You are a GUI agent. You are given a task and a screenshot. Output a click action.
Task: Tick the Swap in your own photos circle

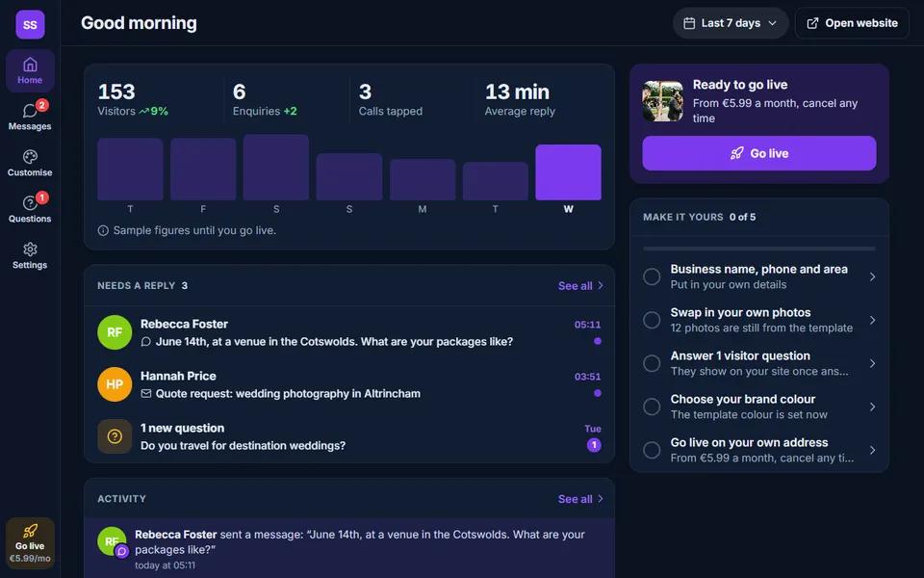tap(652, 320)
